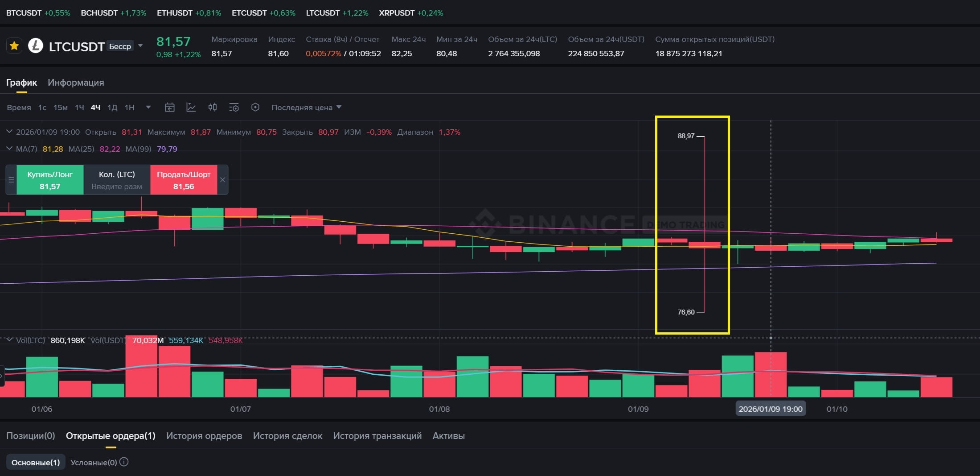Select the 1Ч timeframe
This screenshot has width=980, height=476.
click(x=79, y=108)
